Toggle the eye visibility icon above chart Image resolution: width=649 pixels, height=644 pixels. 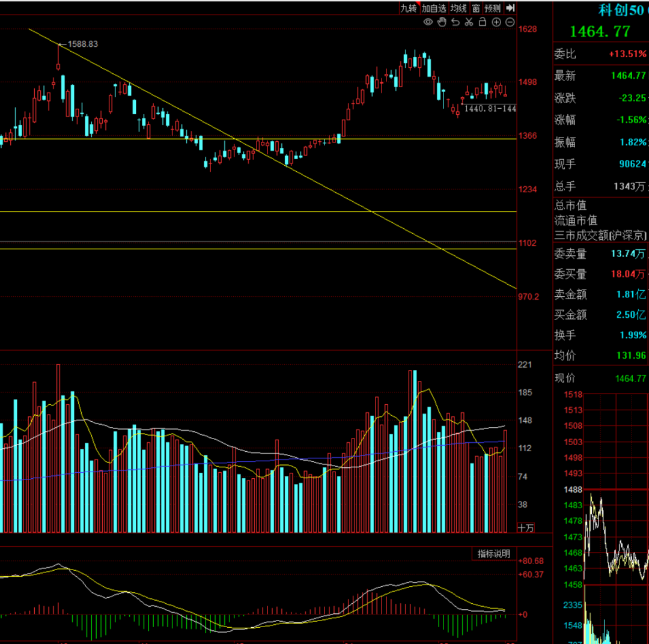point(428,22)
